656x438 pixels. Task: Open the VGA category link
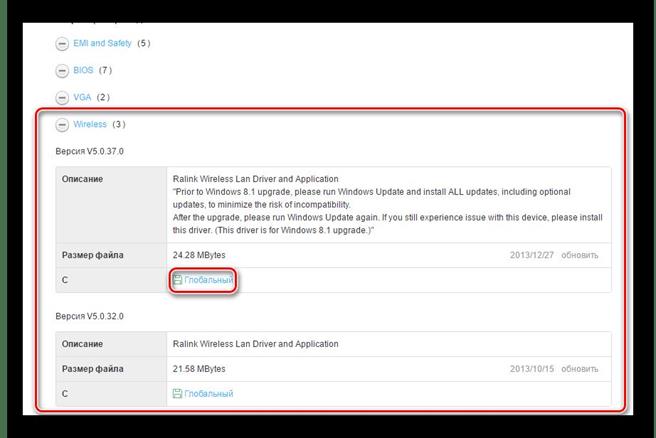(82, 97)
